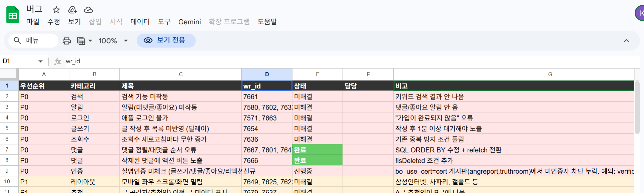Expand the D1 name box dropdown

[x=40, y=61]
